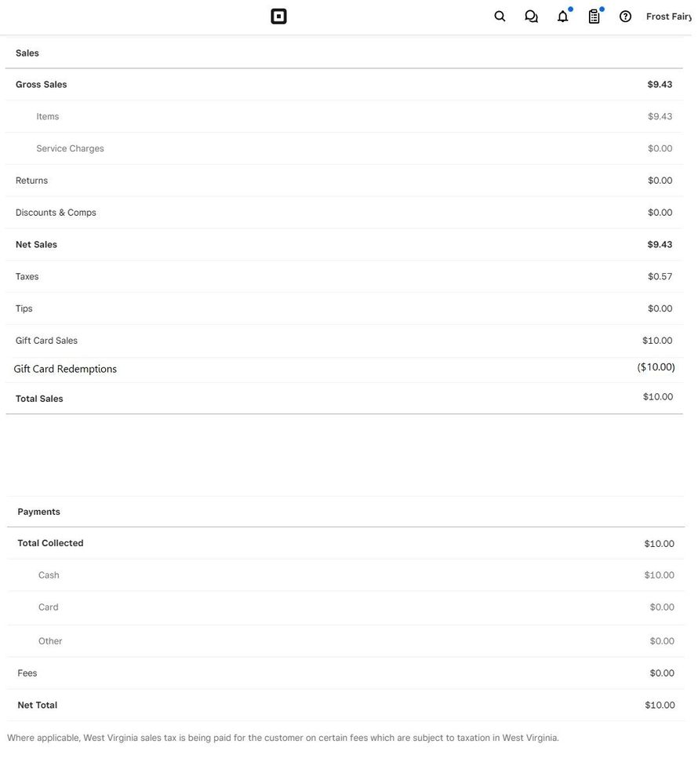Open the Frost Fairy account menu

668,16
